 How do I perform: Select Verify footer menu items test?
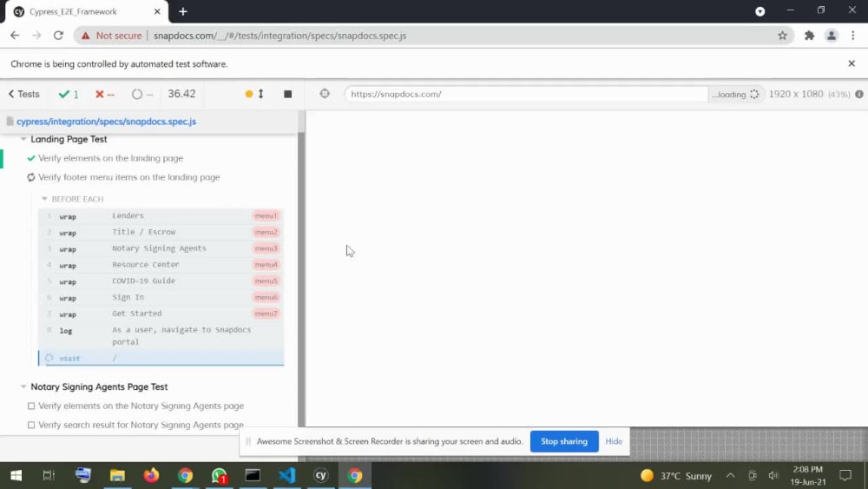pos(129,177)
